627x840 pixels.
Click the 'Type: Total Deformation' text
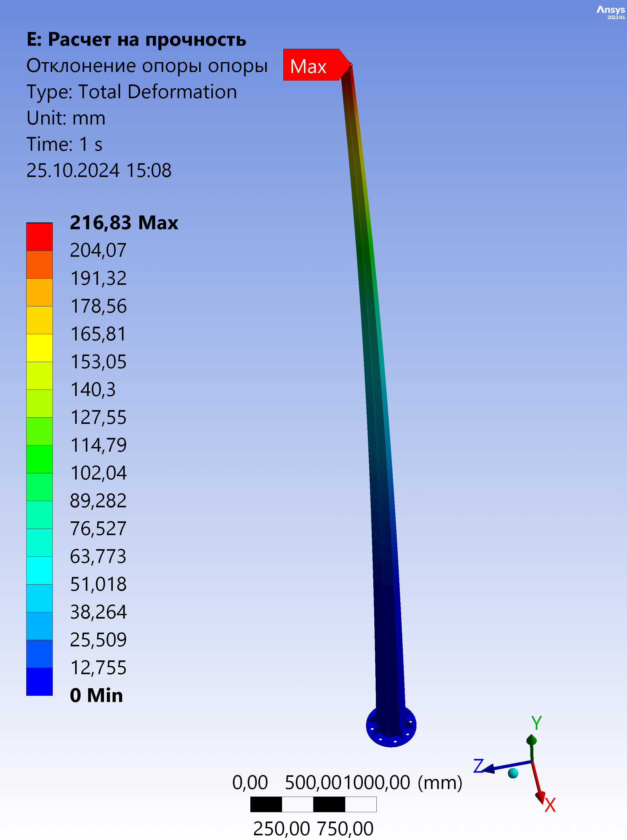coord(132,92)
